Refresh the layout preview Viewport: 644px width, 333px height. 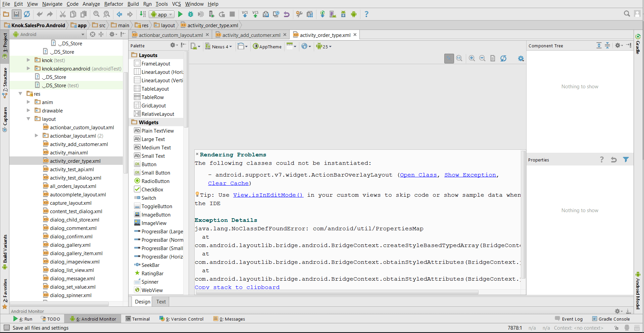(503, 58)
